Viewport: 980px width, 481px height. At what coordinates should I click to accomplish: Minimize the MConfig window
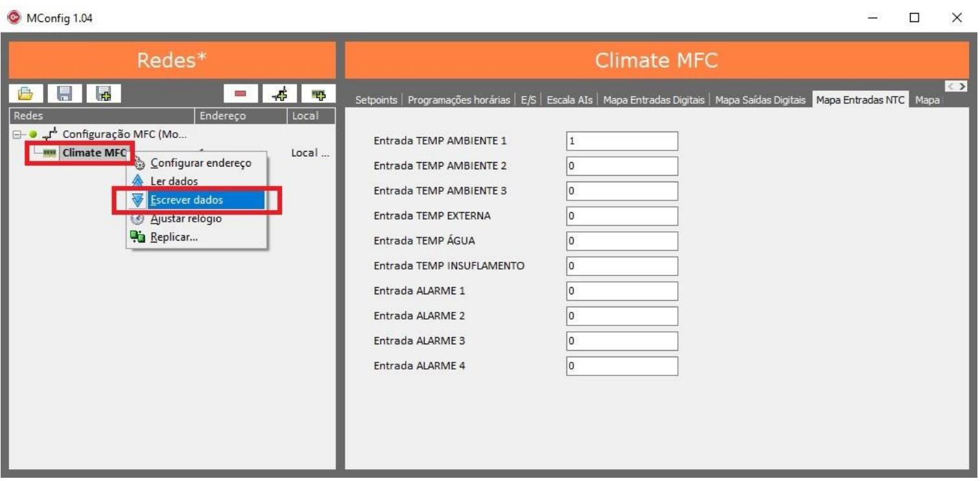pos(872,18)
